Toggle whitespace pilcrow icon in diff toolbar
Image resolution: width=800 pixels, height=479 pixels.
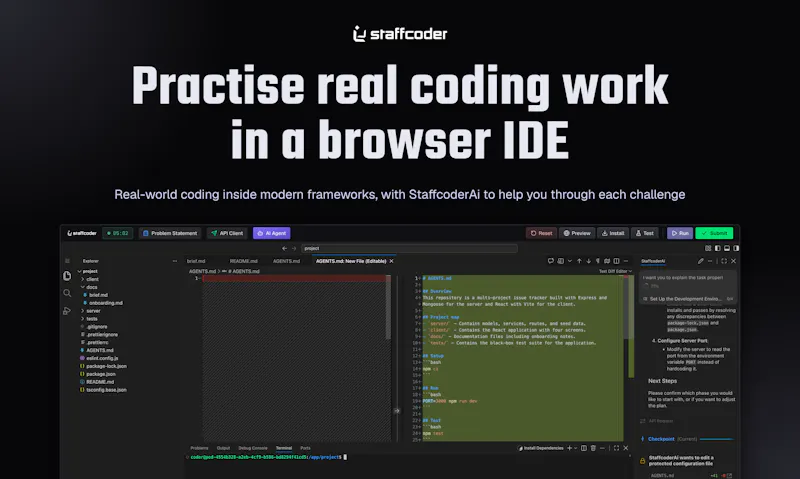pyautogui.click(x=598, y=261)
